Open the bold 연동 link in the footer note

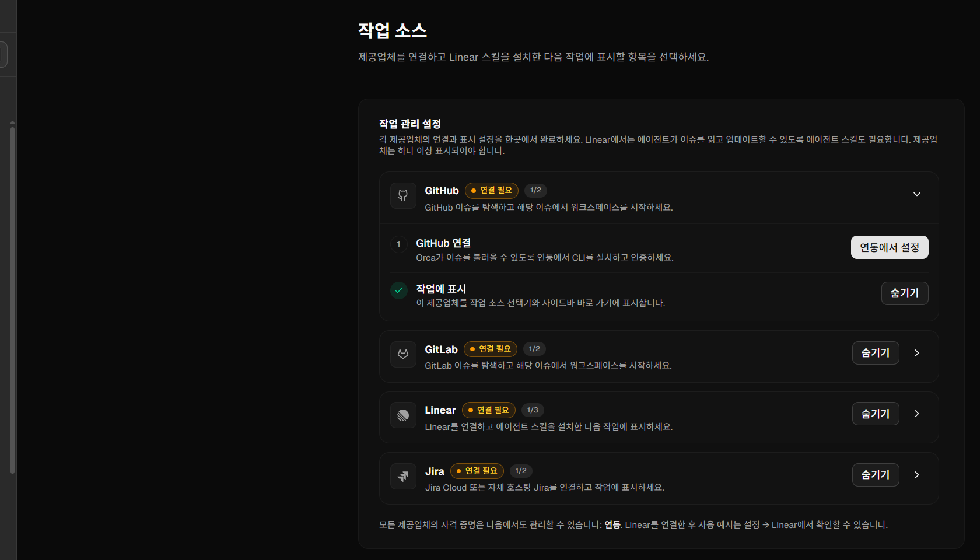(x=612, y=525)
